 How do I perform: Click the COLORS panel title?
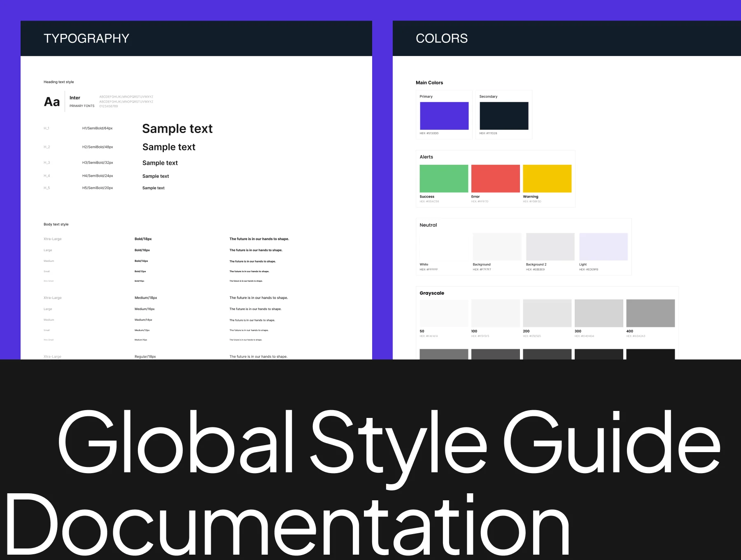[442, 38]
